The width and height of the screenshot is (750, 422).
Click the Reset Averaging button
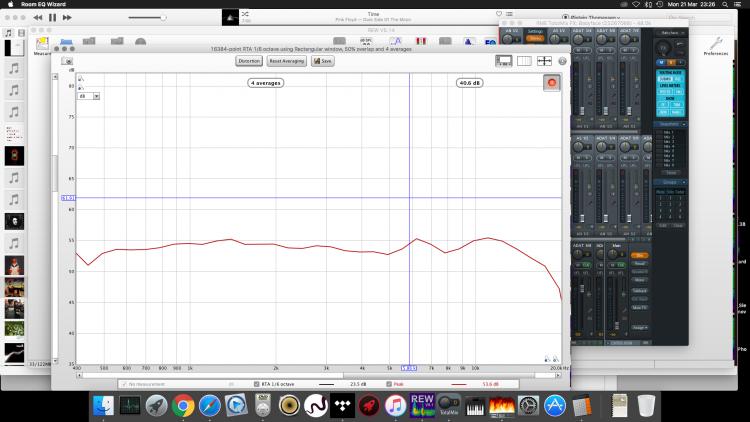(287, 61)
